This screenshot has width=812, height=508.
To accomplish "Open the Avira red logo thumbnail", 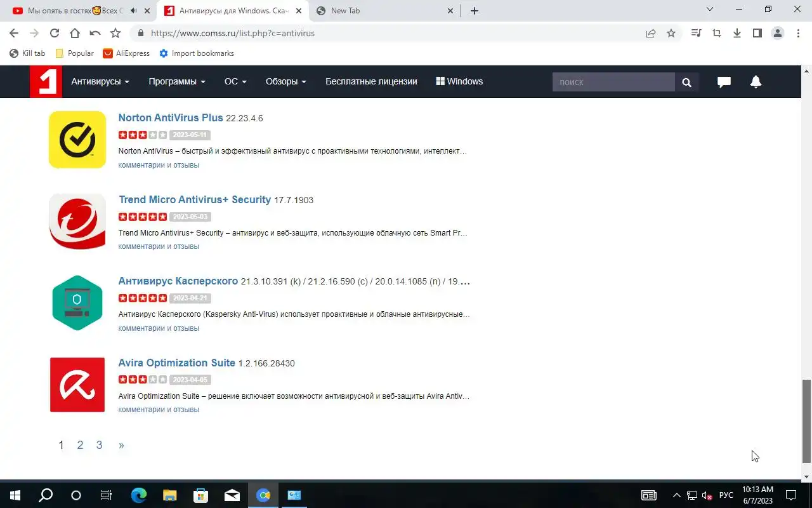I will [77, 385].
